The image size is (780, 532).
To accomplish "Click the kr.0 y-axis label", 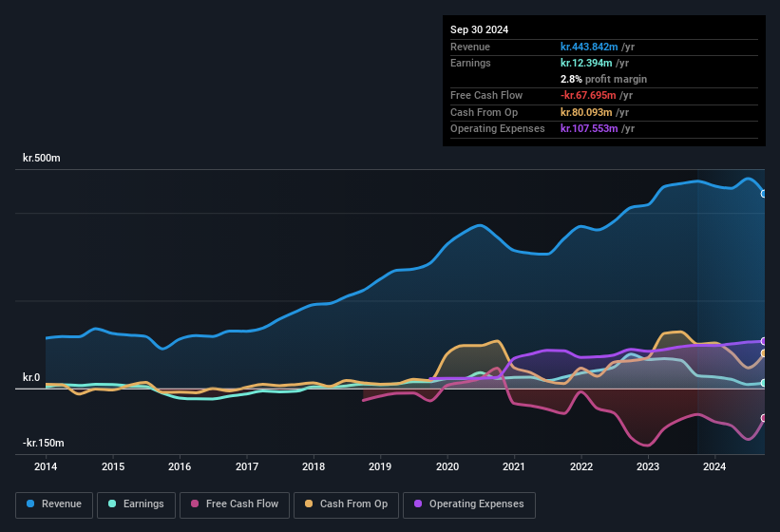I will [31, 377].
